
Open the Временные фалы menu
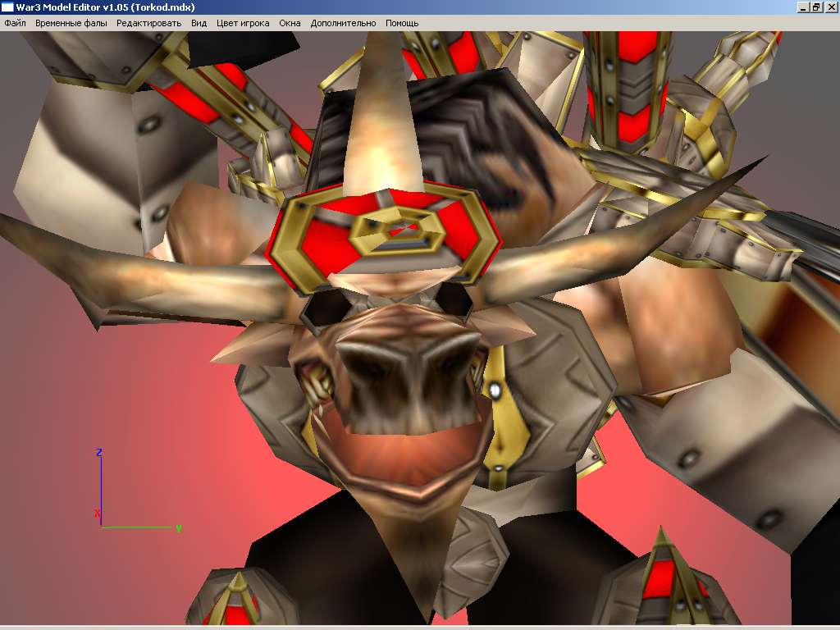click(x=71, y=23)
